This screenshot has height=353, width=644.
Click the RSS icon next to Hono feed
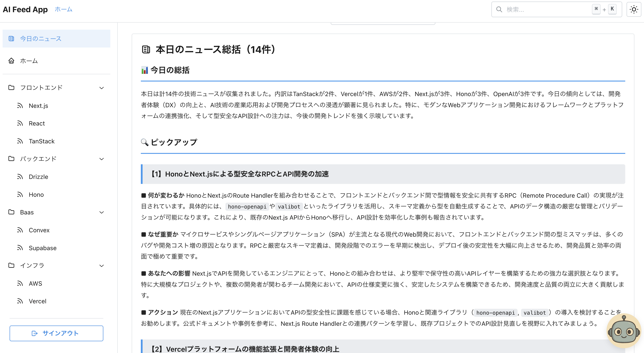pyautogui.click(x=20, y=194)
